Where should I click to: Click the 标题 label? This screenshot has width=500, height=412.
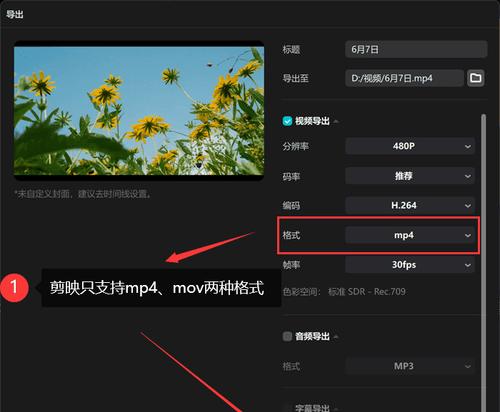(291, 50)
